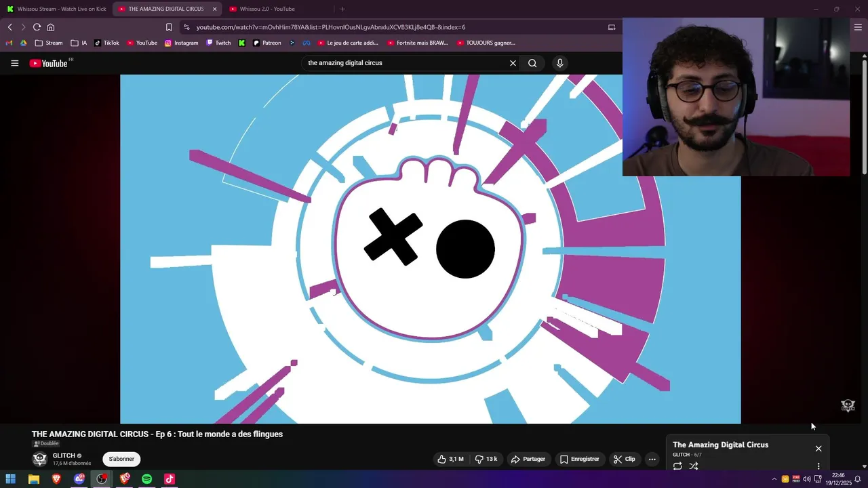Open the GLITCH channel name link
This screenshot has height=488, width=868.
(x=64, y=455)
